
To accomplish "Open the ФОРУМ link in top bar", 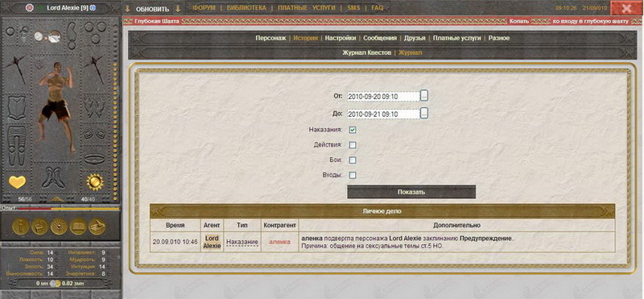I will (204, 8).
